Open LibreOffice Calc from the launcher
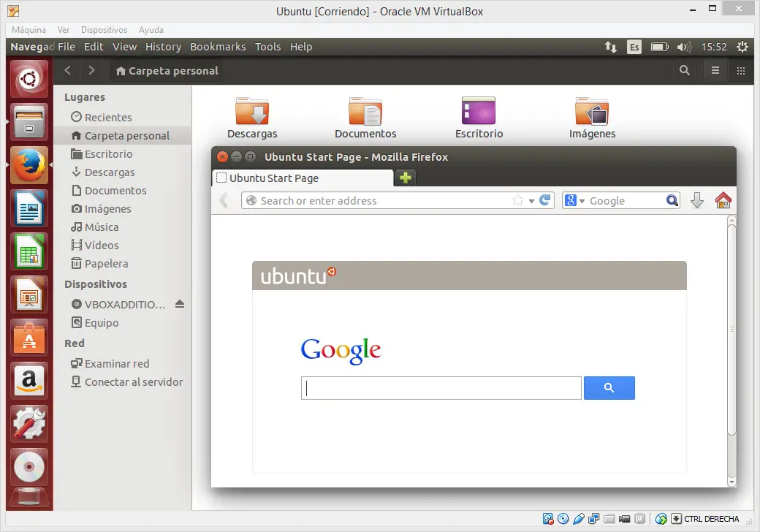 tap(29, 251)
